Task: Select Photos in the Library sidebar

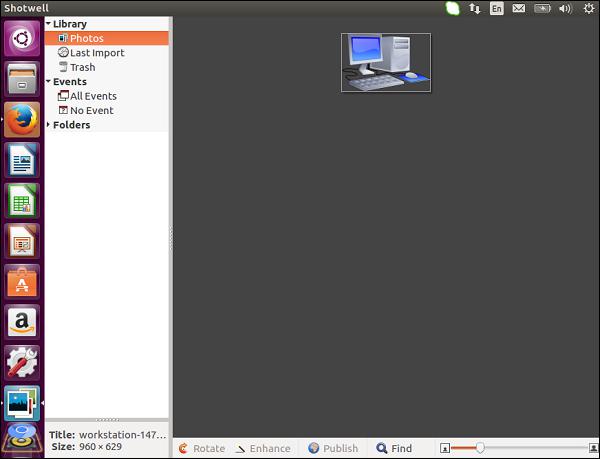Action: (x=86, y=39)
